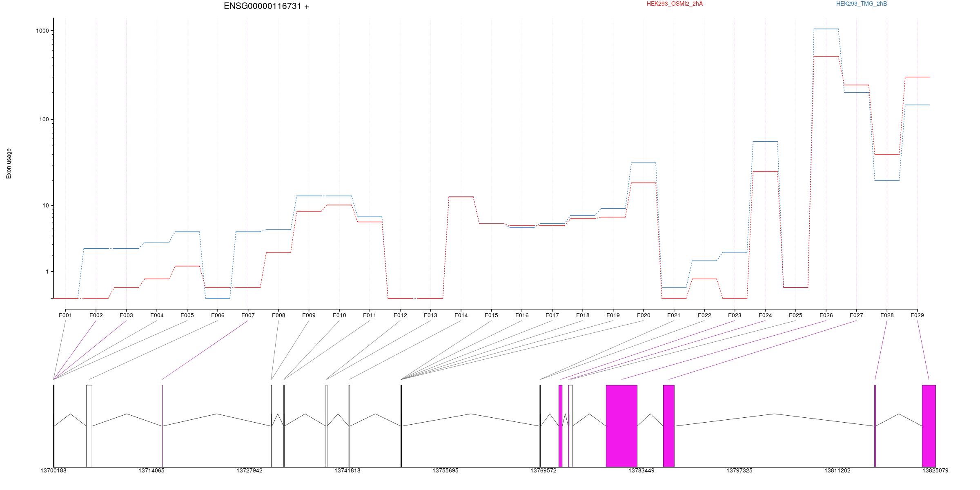Click exon label E021

coord(674,315)
